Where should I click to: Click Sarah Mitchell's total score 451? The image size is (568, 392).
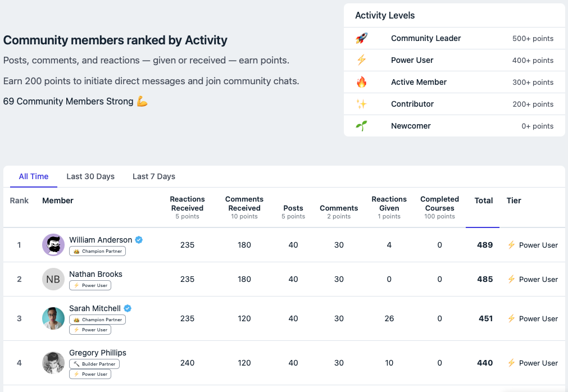(485, 318)
